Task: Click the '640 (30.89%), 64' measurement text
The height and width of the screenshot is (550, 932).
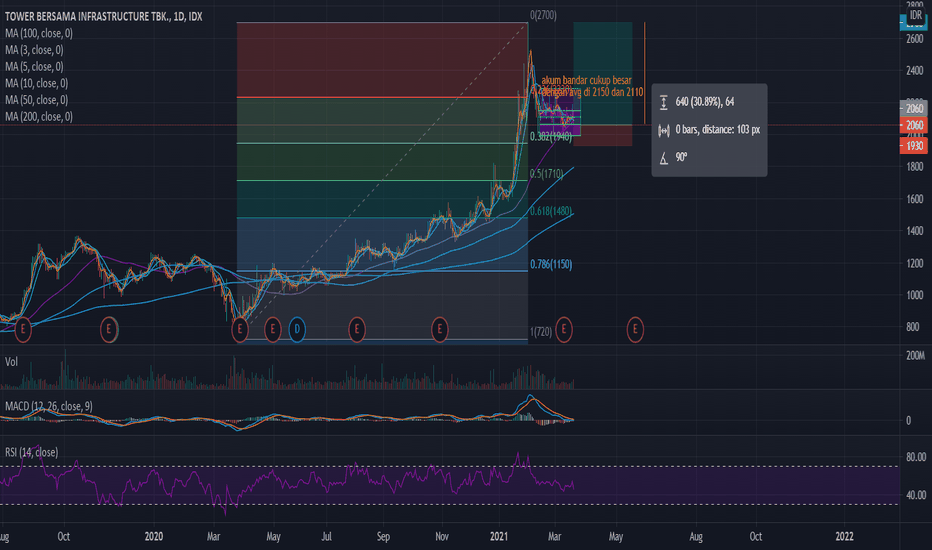Action: click(x=705, y=102)
